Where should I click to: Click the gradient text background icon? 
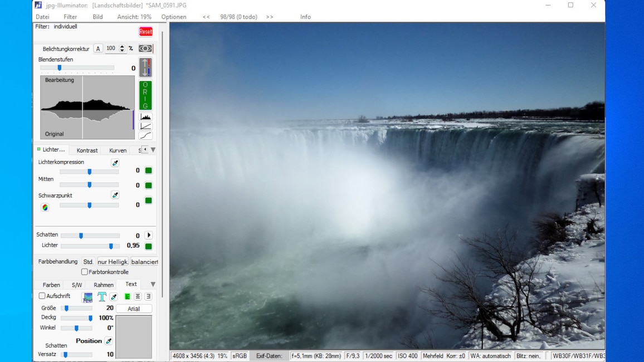[x=87, y=297]
